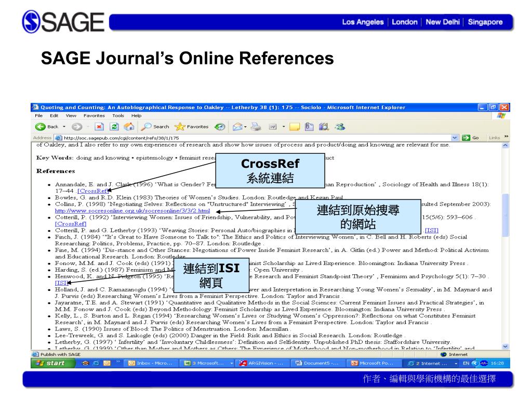The width and height of the screenshot is (532, 399).
Task: Click Los Angeles in the SAGE header
Action: pos(363,22)
